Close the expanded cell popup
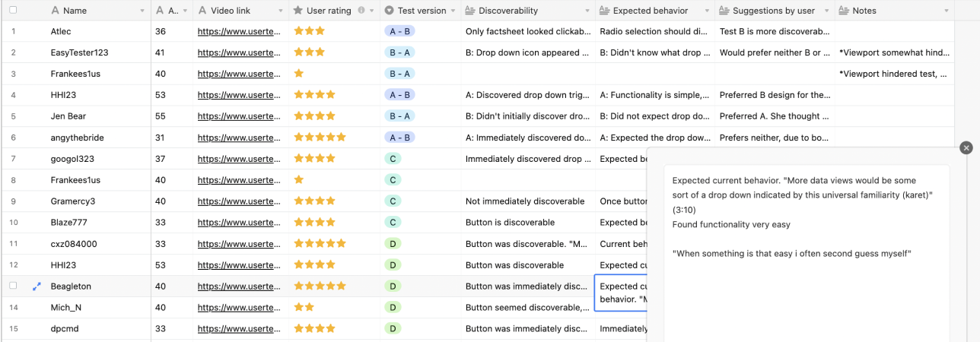The height and width of the screenshot is (342, 980). click(966, 148)
